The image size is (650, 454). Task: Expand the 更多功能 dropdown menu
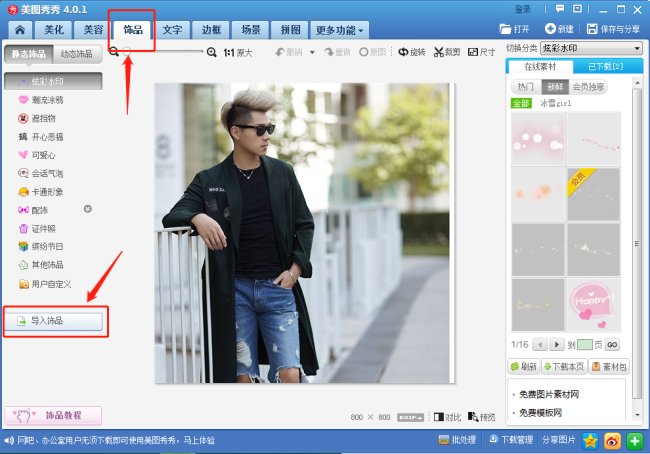point(339,30)
